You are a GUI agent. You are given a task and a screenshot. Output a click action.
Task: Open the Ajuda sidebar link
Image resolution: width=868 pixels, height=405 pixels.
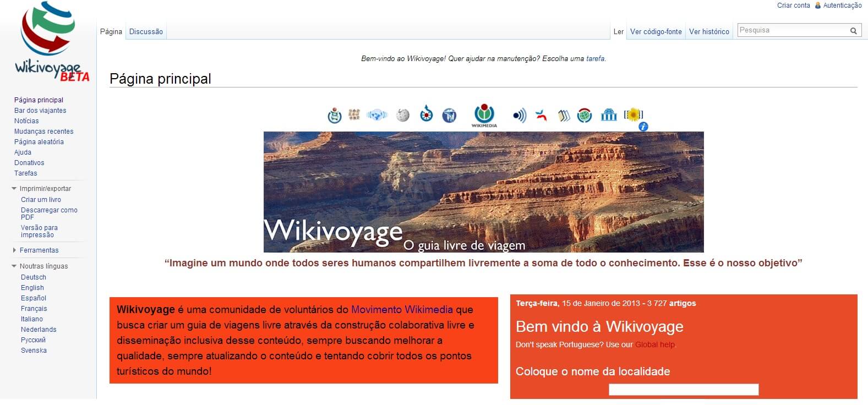tap(23, 152)
